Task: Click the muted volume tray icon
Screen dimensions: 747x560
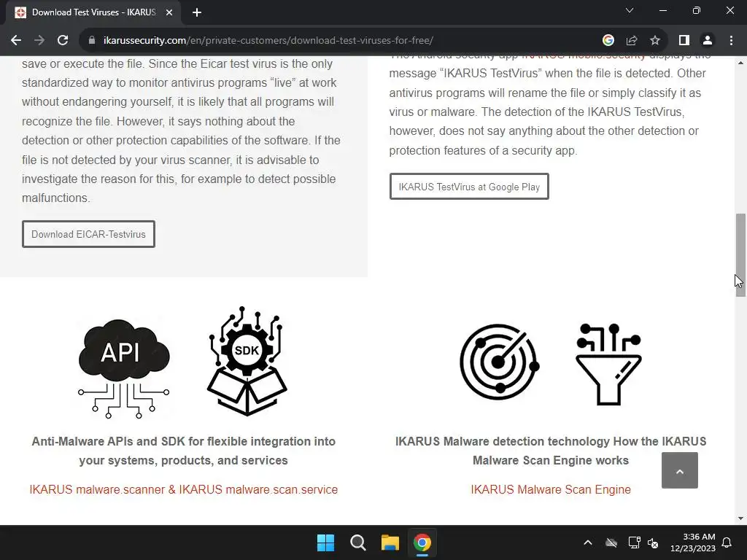Action: [x=653, y=542]
